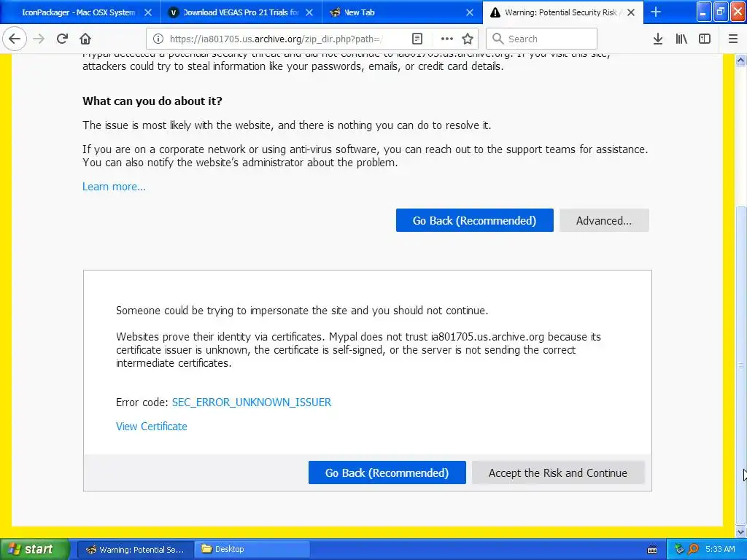
Task: Click scrollbar down arrow
Action: (741, 532)
